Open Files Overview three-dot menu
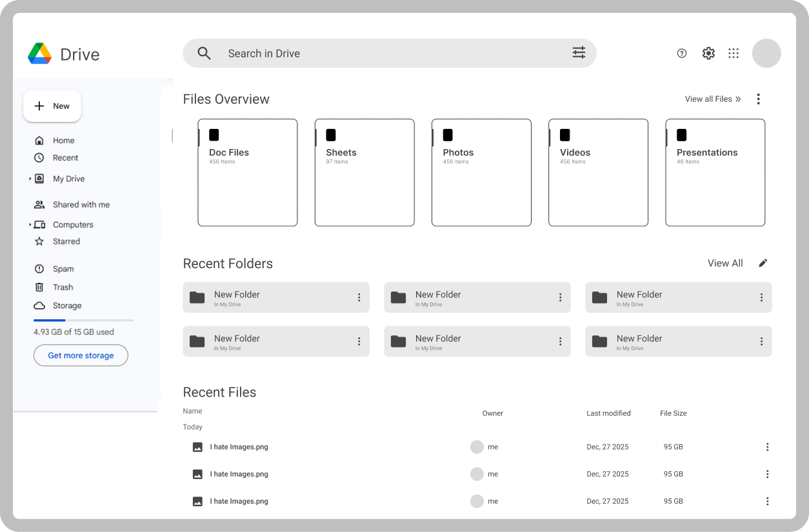Image resolution: width=809 pixels, height=532 pixels. [759, 99]
